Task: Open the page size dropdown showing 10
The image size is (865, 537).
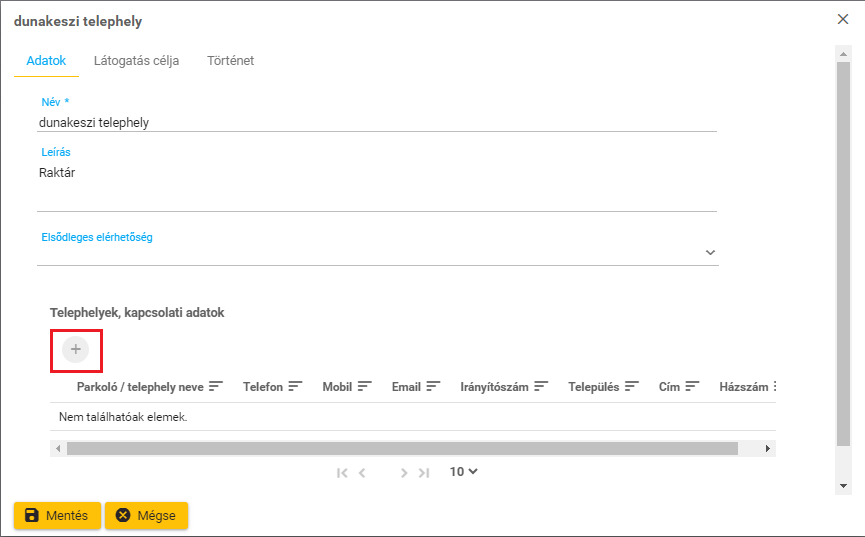Action: coord(463,472)
